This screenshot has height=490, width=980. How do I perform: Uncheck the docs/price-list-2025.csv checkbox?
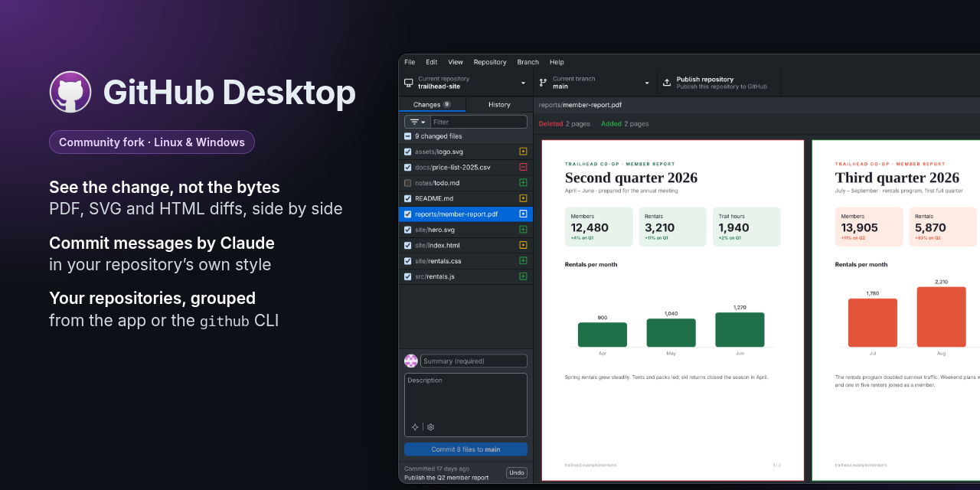coord(408,167)
